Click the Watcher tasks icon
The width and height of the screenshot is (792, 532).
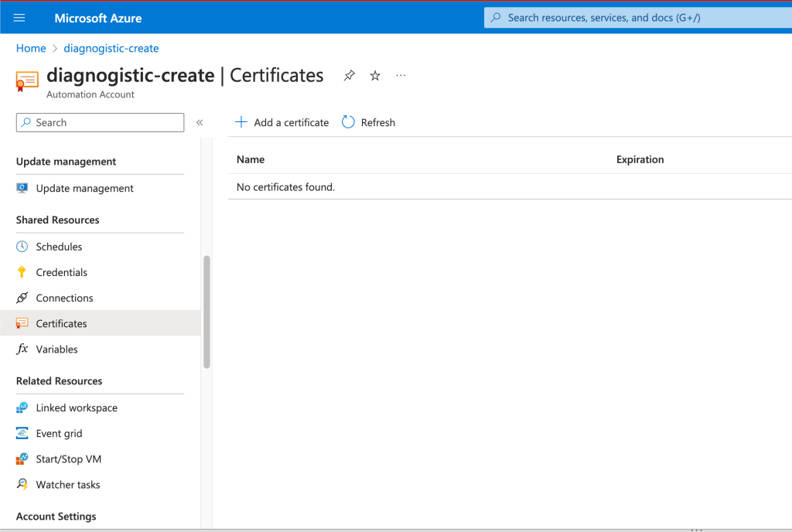[x=22, y=485]
